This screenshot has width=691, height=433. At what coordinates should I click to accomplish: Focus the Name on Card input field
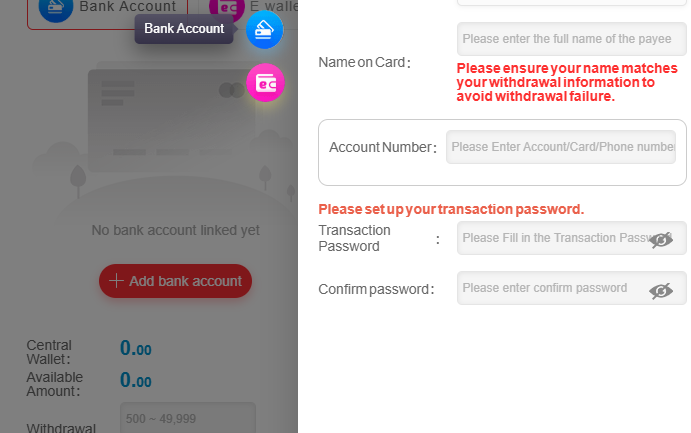(x=572, y=39)
